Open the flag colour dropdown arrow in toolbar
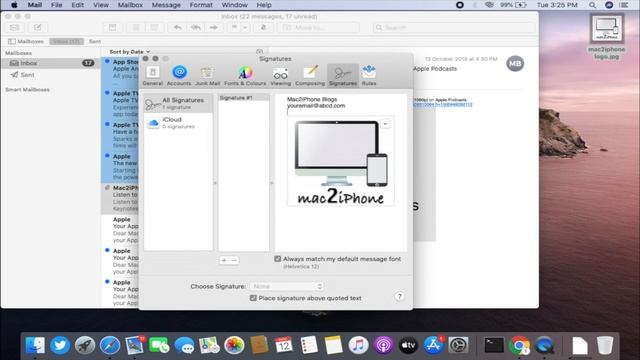The height and width of the screenshot is (360, 640). (245, 27)
